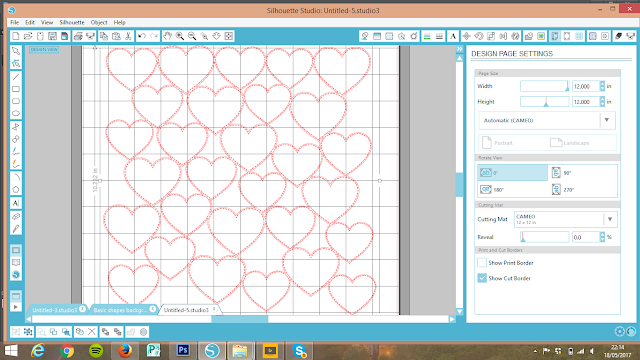This screenshot has width=640, height=360.
Task: Select the Draw a Rounded Rectangle tool
Action: tap(16, 101)
